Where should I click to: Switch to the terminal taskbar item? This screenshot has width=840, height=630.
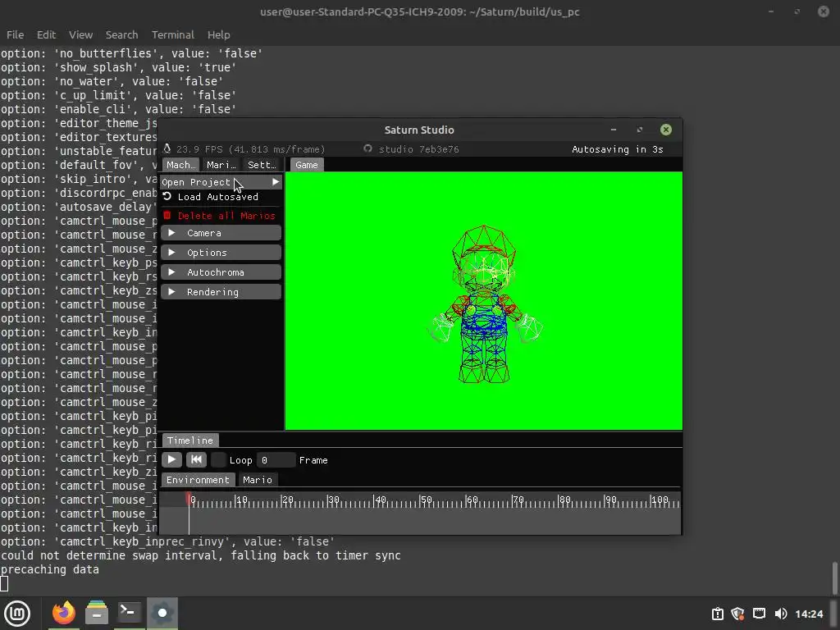129,613
